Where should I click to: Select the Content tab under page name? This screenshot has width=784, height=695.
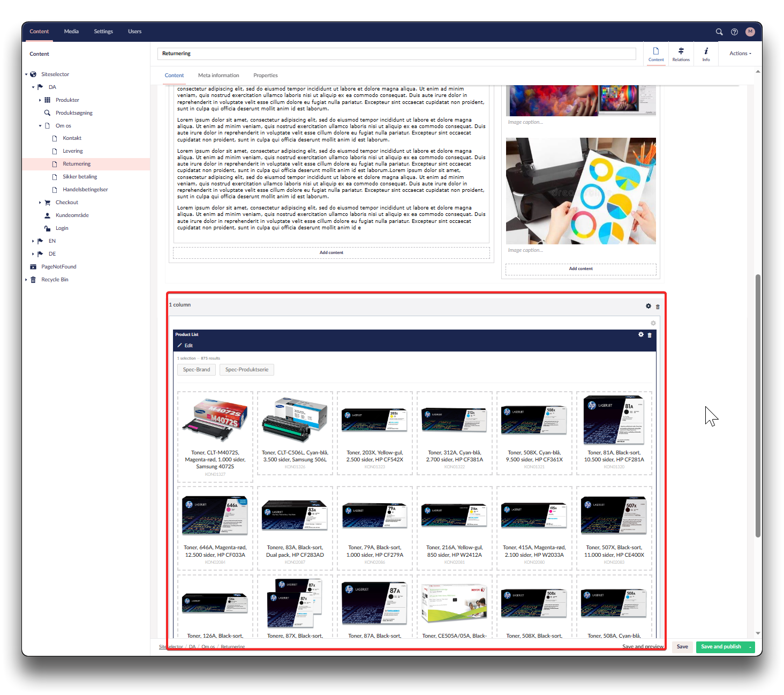(x=174, y=76)
